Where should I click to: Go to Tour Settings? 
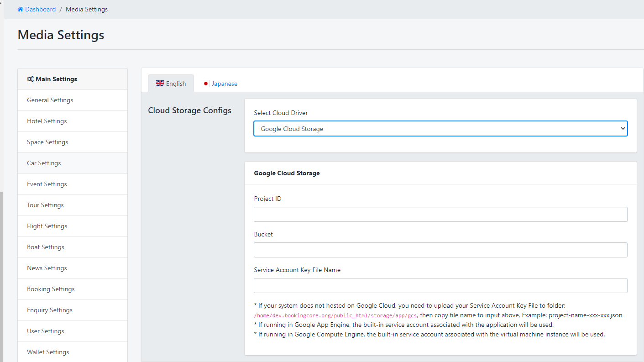[x=45, y=205]
